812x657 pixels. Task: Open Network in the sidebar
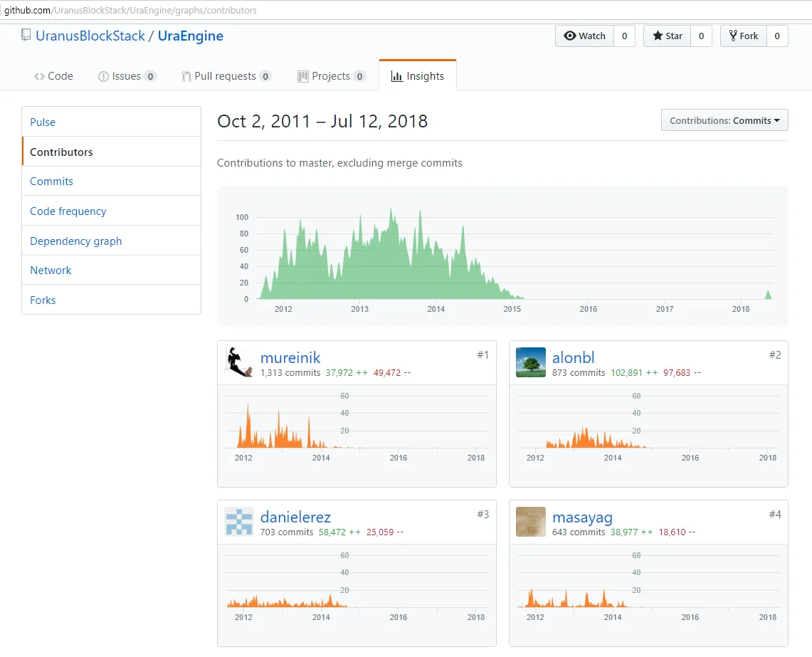click(111, 270)
